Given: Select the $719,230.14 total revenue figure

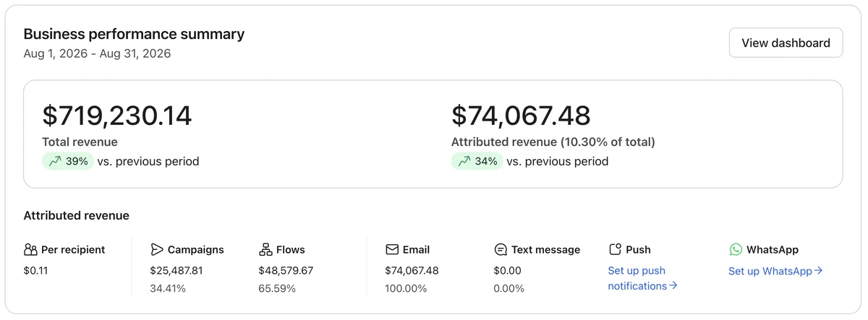Looking at the screenshot, I should (117, 116).
